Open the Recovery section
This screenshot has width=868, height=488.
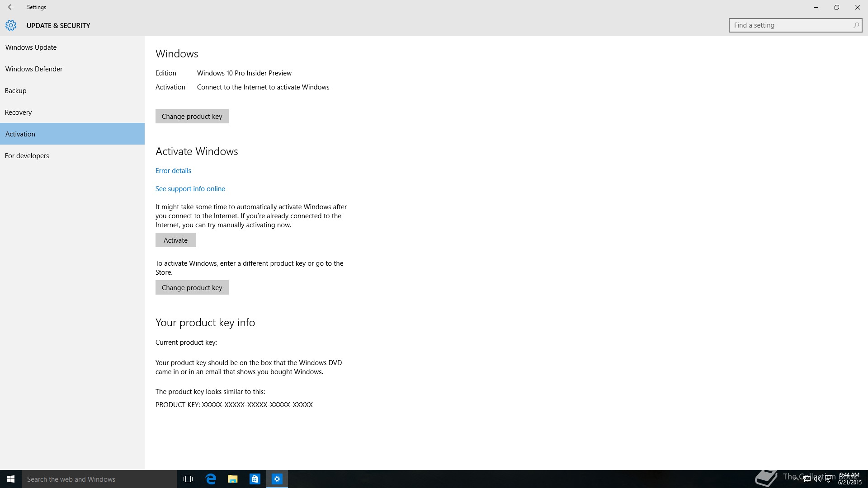point(72,113)
